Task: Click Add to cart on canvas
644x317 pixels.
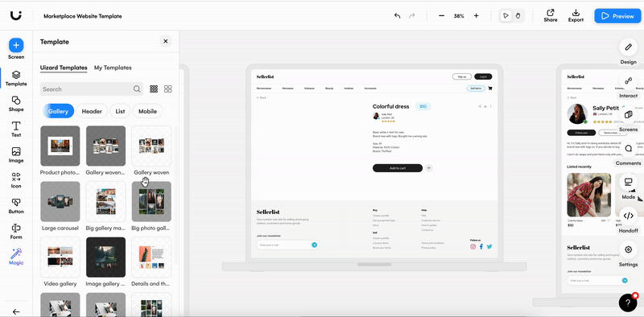Action: click(397, 168)
